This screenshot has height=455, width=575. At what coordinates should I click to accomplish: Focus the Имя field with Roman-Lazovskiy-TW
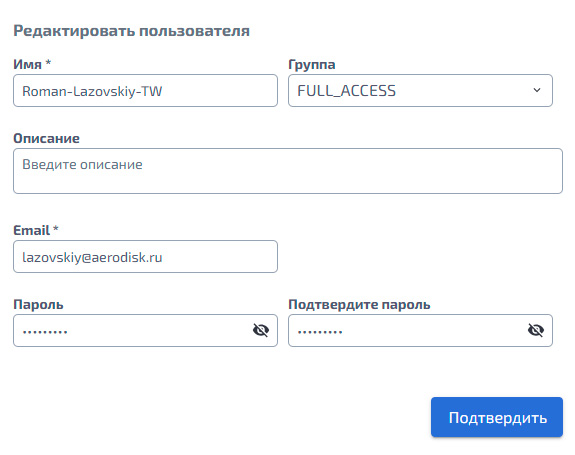(145, 91)
